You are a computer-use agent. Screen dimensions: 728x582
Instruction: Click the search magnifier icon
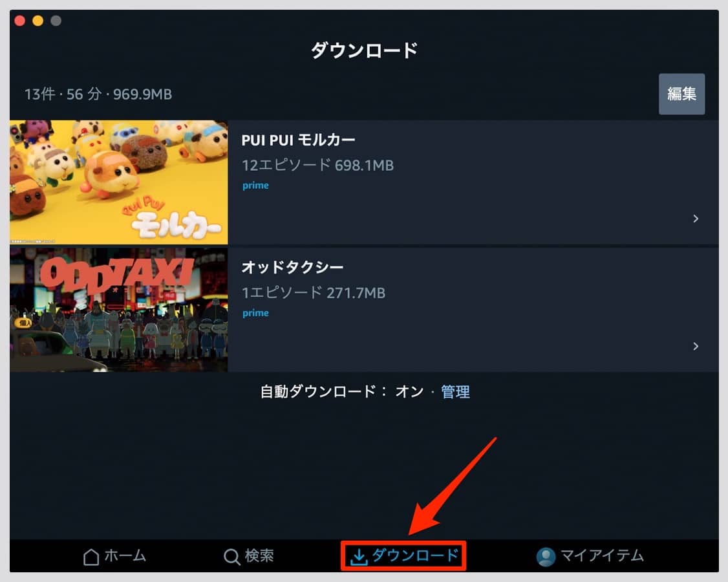point(231,556)
